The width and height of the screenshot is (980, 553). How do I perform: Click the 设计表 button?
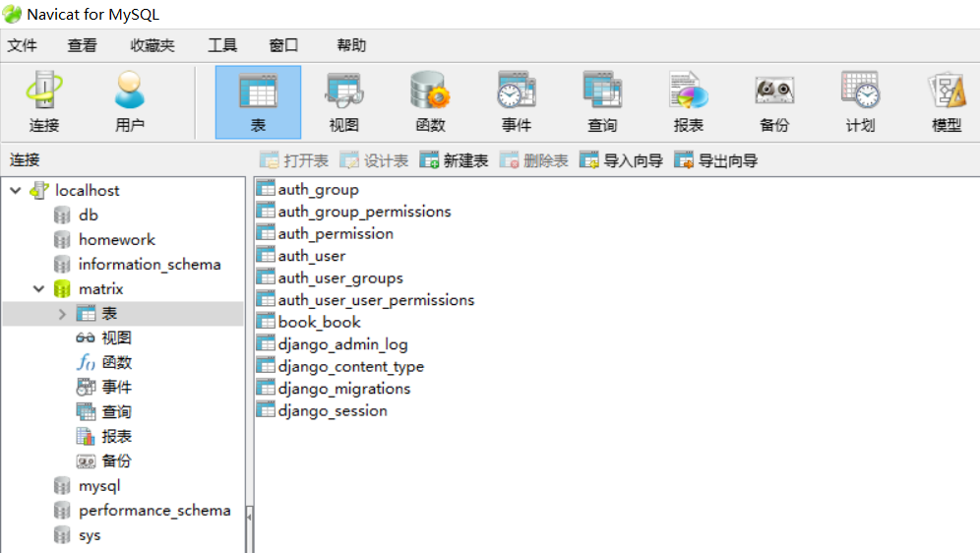click(x=374, y=160)
